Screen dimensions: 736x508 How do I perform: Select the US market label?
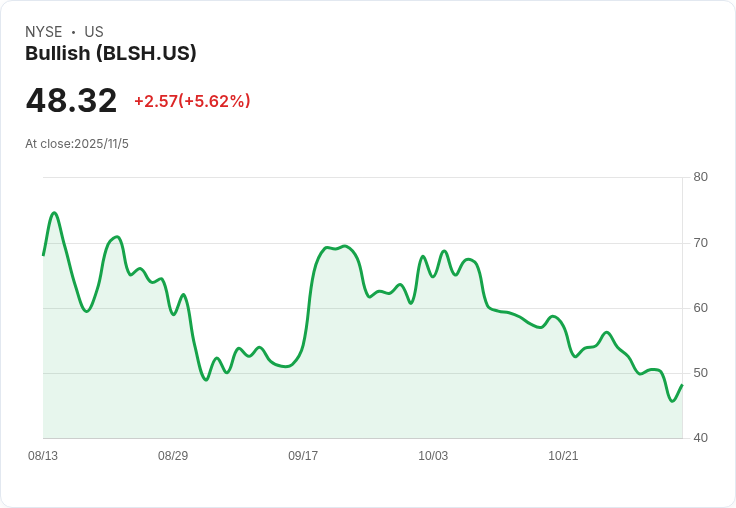click(x=94, y=32)
